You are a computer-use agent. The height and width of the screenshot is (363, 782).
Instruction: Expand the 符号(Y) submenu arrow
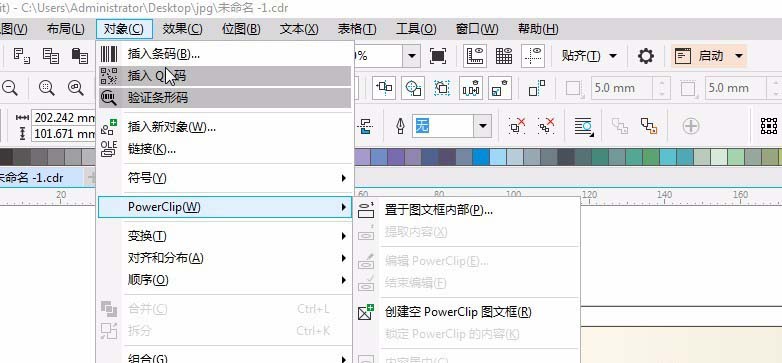tap(344, 178)
